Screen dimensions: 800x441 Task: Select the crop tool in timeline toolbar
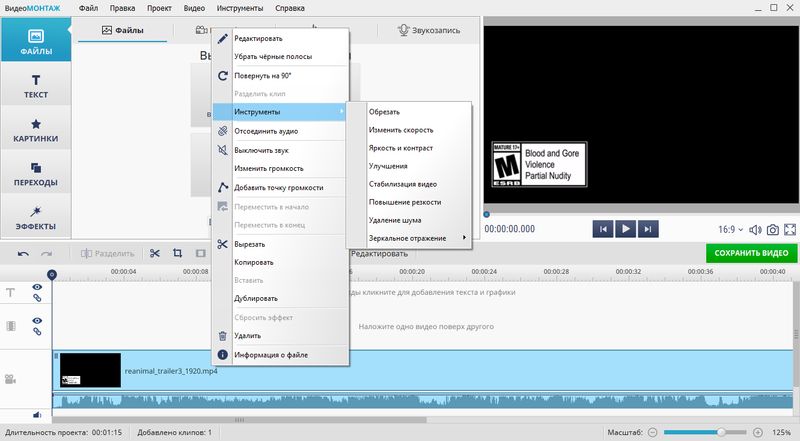point(177,254)
